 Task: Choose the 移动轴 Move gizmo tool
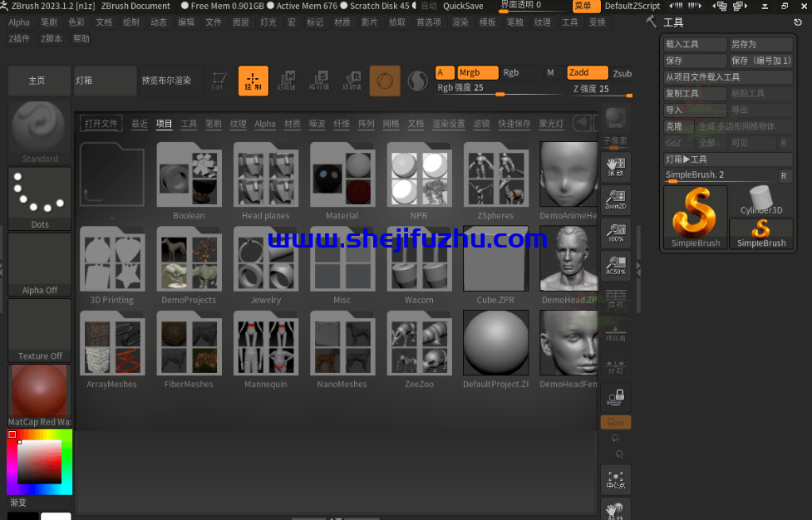point(287,81)
